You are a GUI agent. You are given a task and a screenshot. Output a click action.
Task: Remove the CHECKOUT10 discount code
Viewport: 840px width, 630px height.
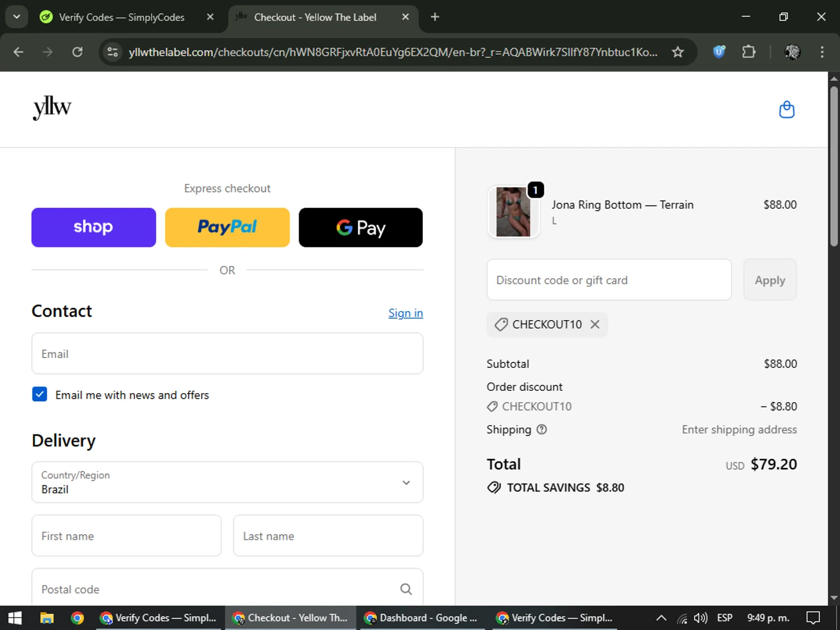tap(595, 324)
